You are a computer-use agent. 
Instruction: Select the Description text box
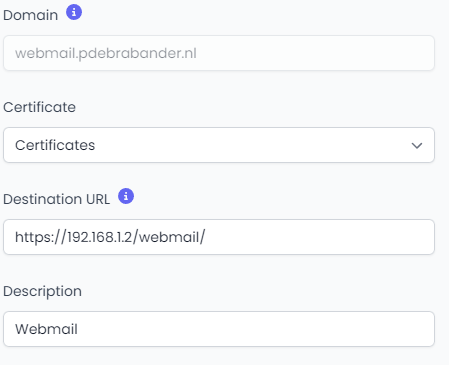(219, 329)
